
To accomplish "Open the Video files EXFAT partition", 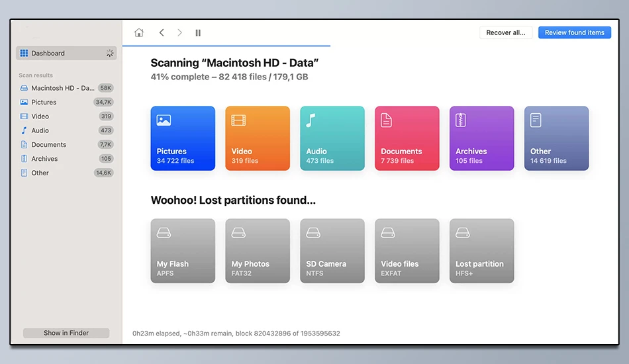I will (x=407, y=251).
